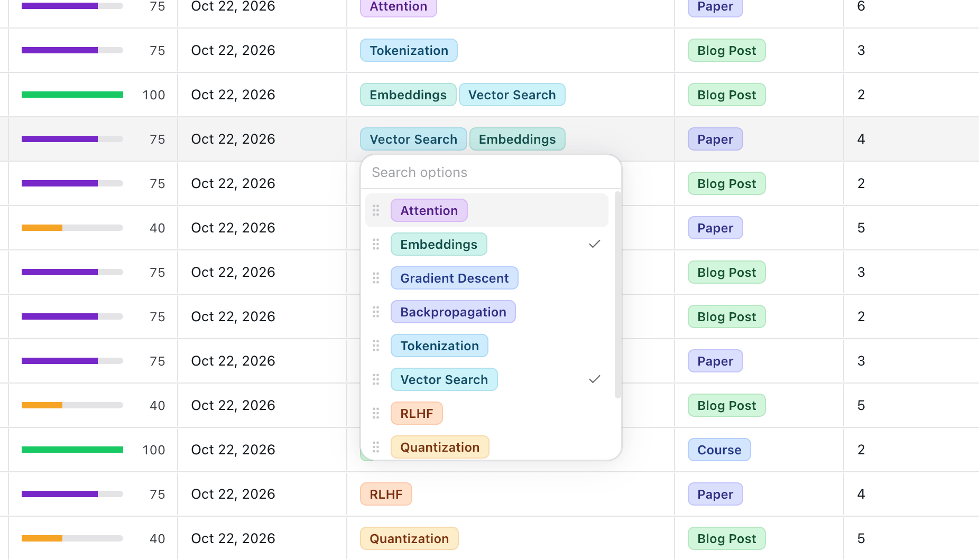Uncheck the Vector Search option checkmark

tap(595, 379)
